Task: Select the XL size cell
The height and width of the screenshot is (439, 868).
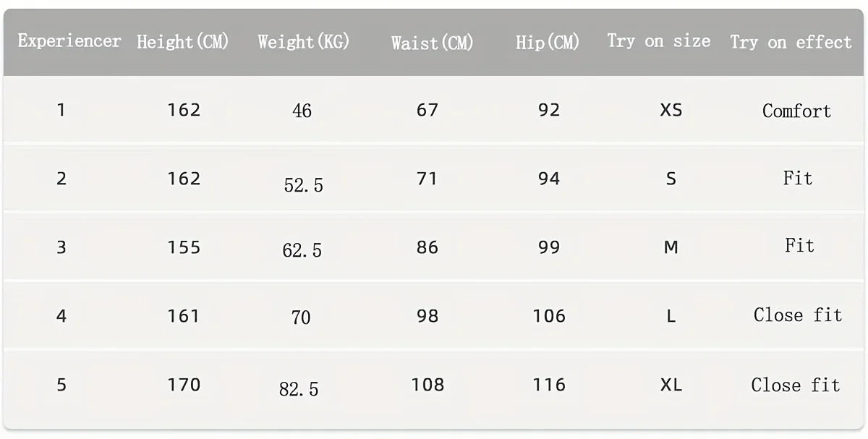Action: click(x=671, y=385)
